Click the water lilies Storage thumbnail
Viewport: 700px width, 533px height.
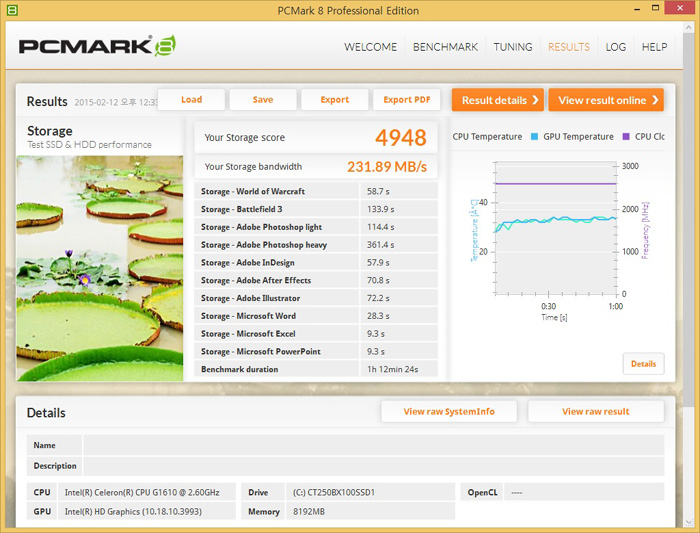(x=100, y=267)
